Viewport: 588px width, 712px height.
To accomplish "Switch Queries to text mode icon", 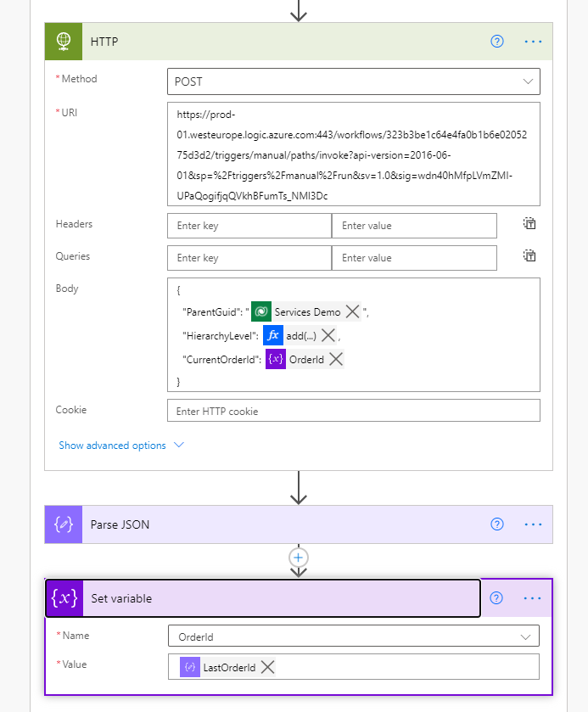I will (x=529, y=256).
